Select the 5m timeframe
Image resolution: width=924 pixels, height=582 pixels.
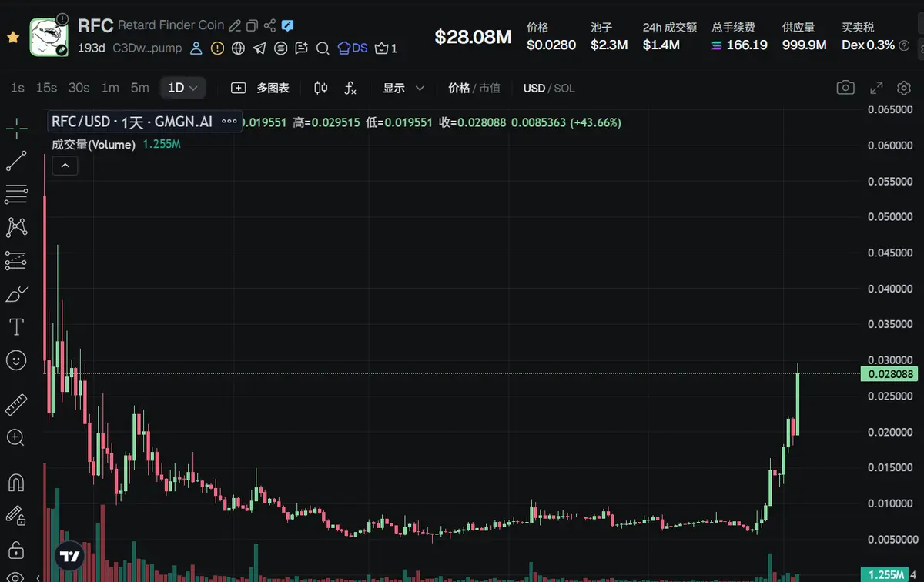(139, 88)
